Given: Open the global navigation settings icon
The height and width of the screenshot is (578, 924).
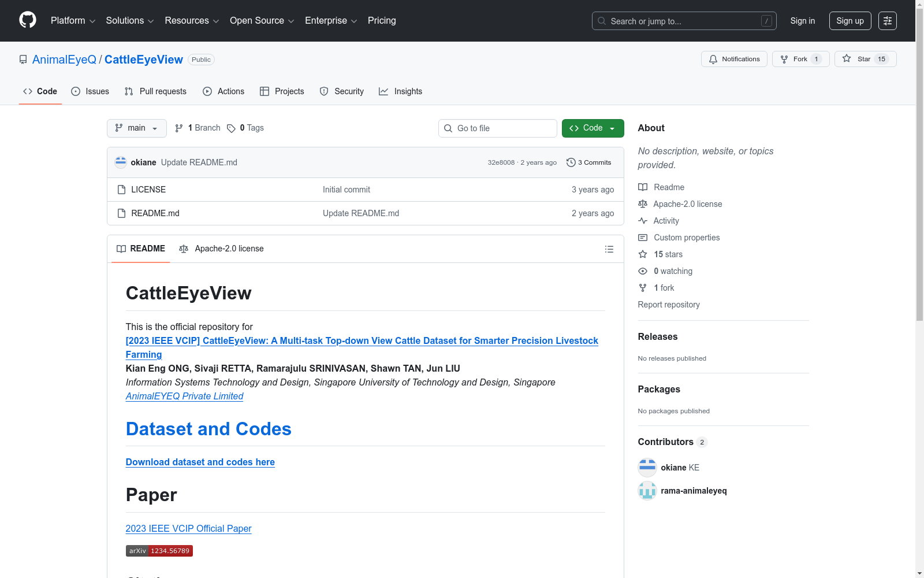Looking at the screenshot, I should pos(888,21).
